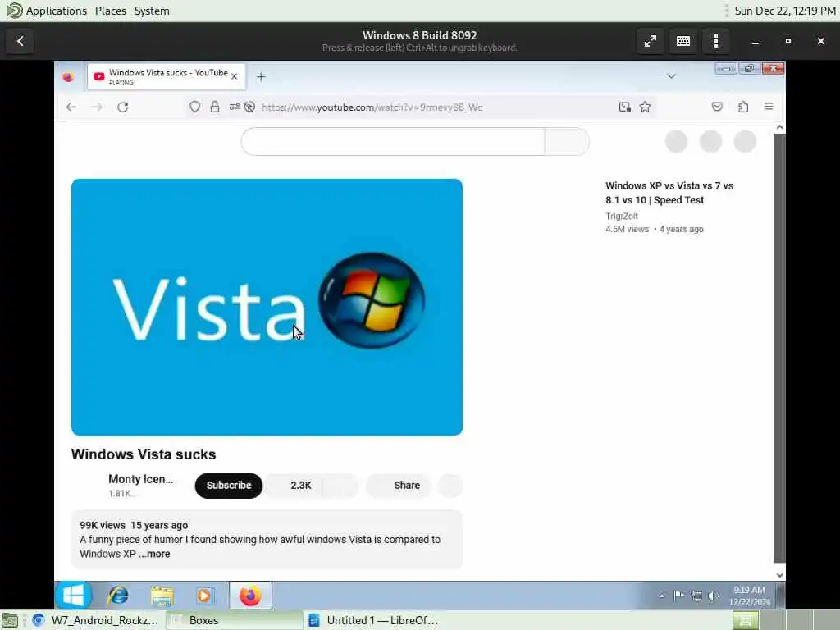Switch to the Boxes taskbar entry
Image resolution: width=840 pixels, height=630 pixels.
click(234, 620)
